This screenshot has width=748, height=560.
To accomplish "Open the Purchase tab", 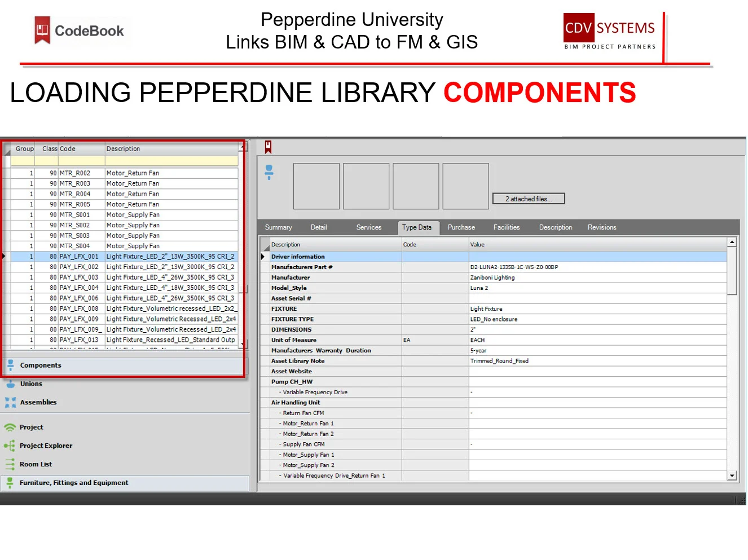I will pyautogui.click(x=461, y=227).
